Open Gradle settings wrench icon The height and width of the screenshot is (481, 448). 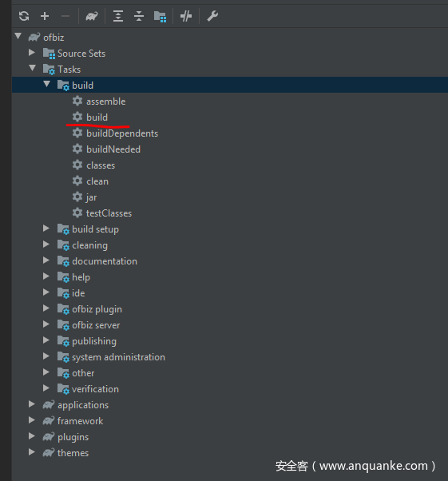click(x=212, y=16)
